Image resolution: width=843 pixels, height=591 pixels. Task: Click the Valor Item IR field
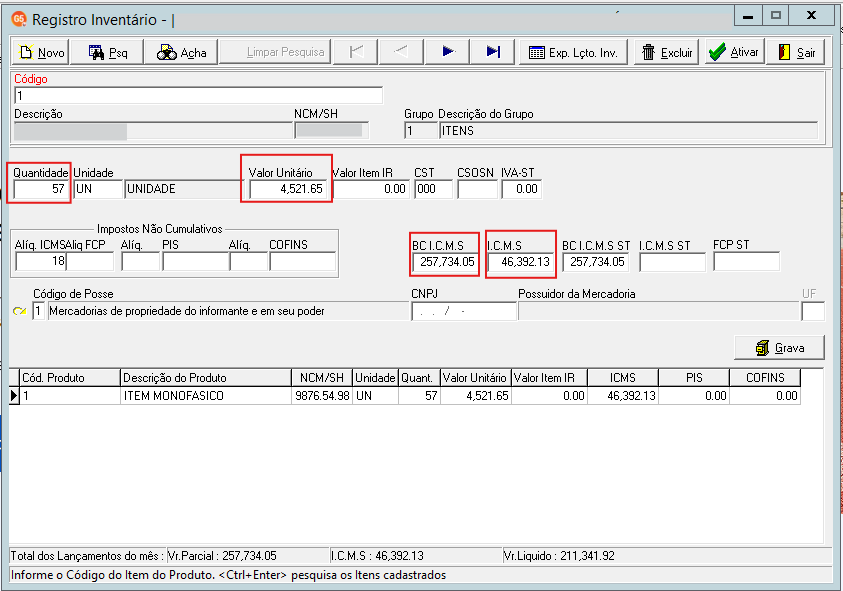click(371, 189)
